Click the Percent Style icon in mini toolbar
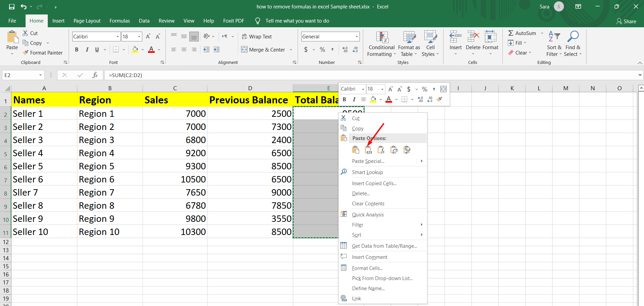 coord(425,89)
